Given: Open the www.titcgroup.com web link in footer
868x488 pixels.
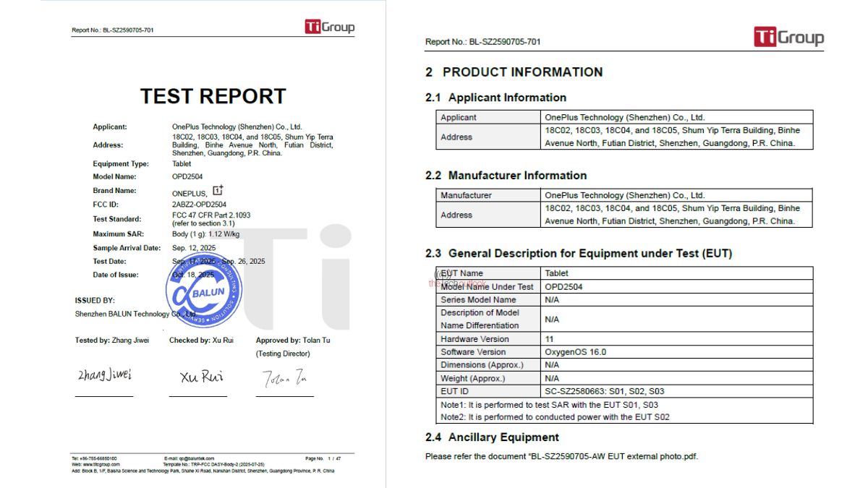Looking at the screenshot, I should [101, 464].
